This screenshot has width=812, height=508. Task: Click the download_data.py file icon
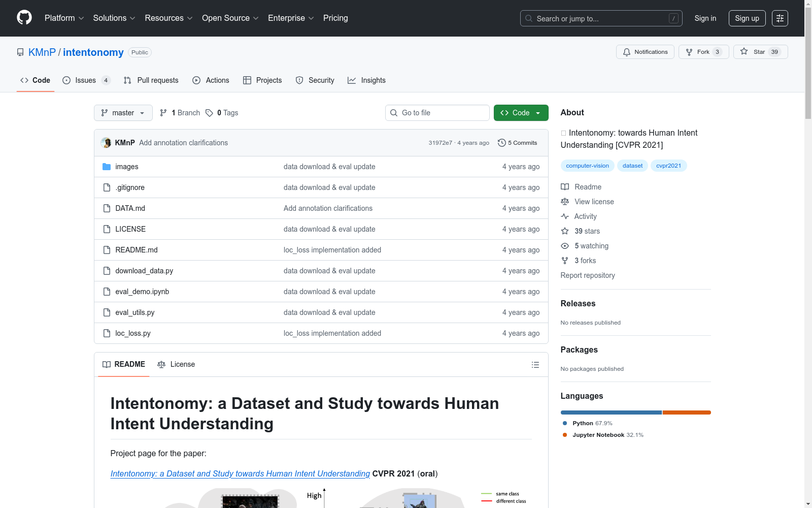107,271
